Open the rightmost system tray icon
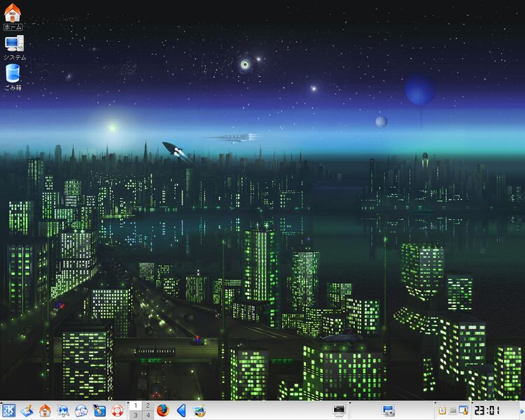This screenshot has width=525, height=420. coord(463,410)
